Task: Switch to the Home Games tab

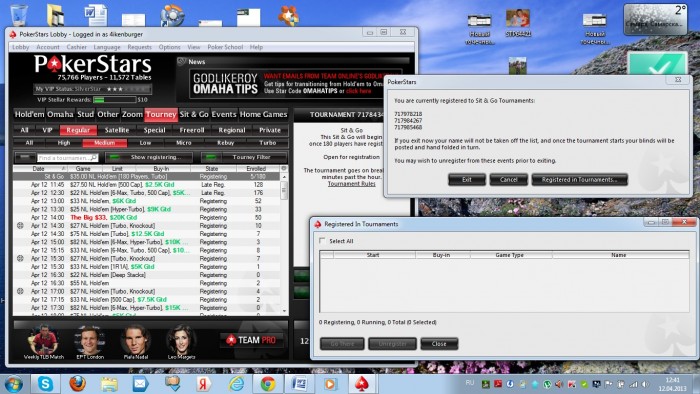Action: click(x=263, y=114)
